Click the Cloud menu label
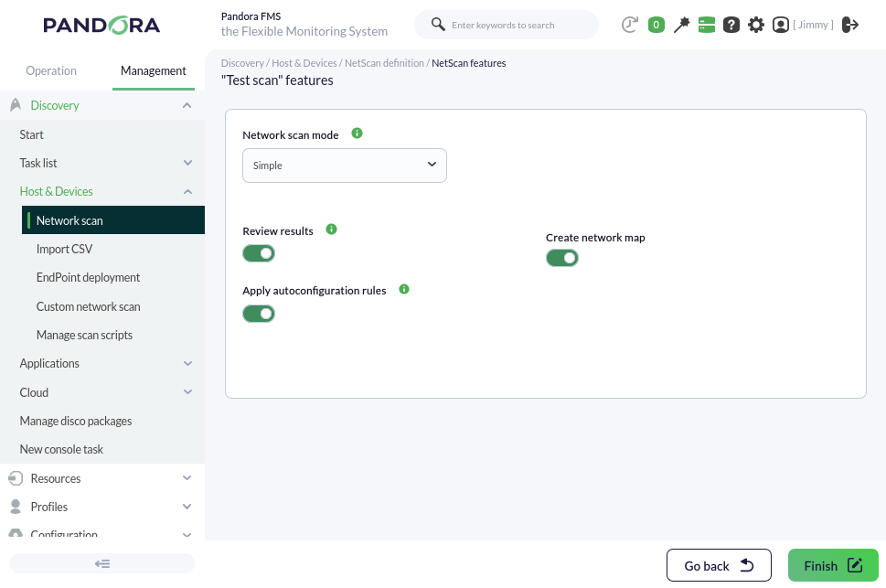 [x=34, y=392]
